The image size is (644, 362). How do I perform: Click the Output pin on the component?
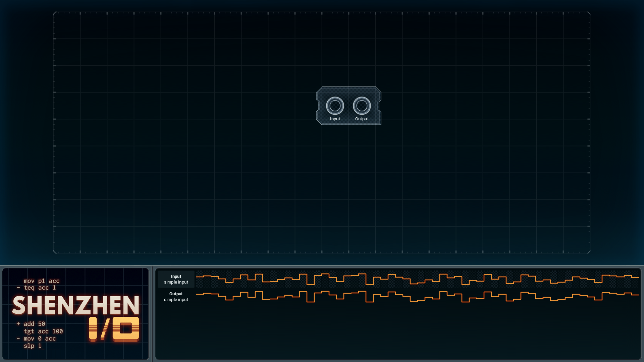point(362,106)
